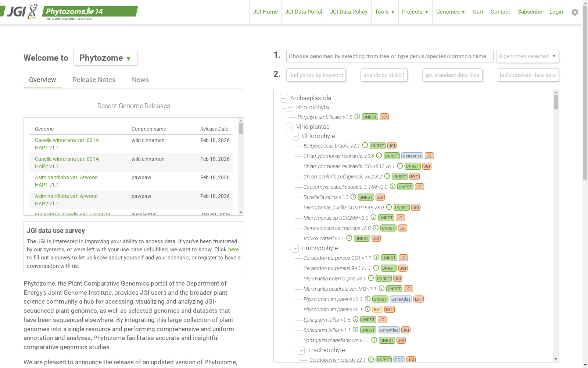Viewport: 588px width, 368px height.
Task: Open info icon for Chlamydomonas reinhardtii v5.6
Action: click(x=379, y=156)
